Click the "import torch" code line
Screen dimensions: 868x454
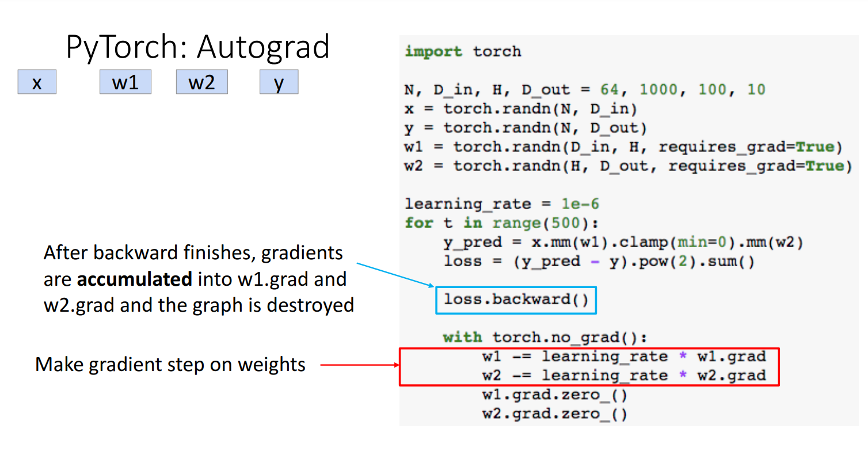click(x=463, y=51)
